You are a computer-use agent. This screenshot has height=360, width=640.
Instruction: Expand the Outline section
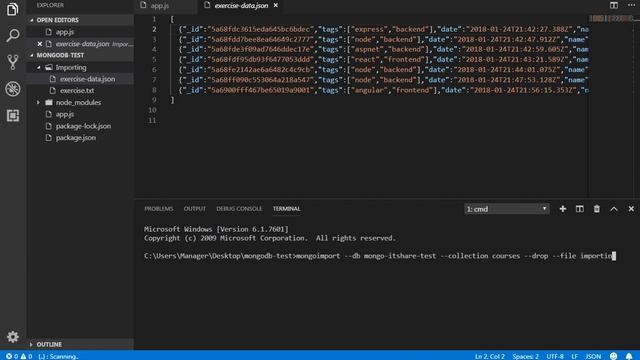[32, 344]
